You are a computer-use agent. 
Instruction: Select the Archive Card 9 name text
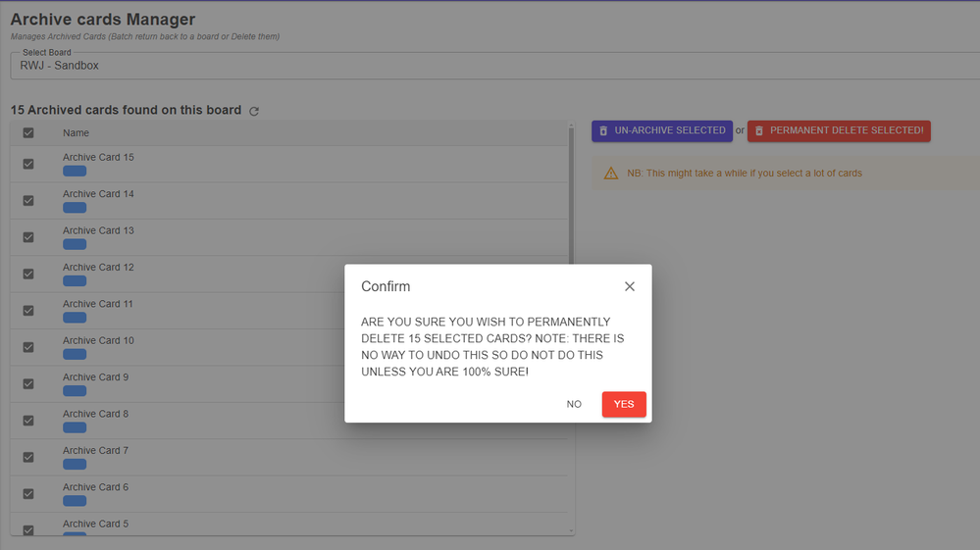(x=95, y=377)
